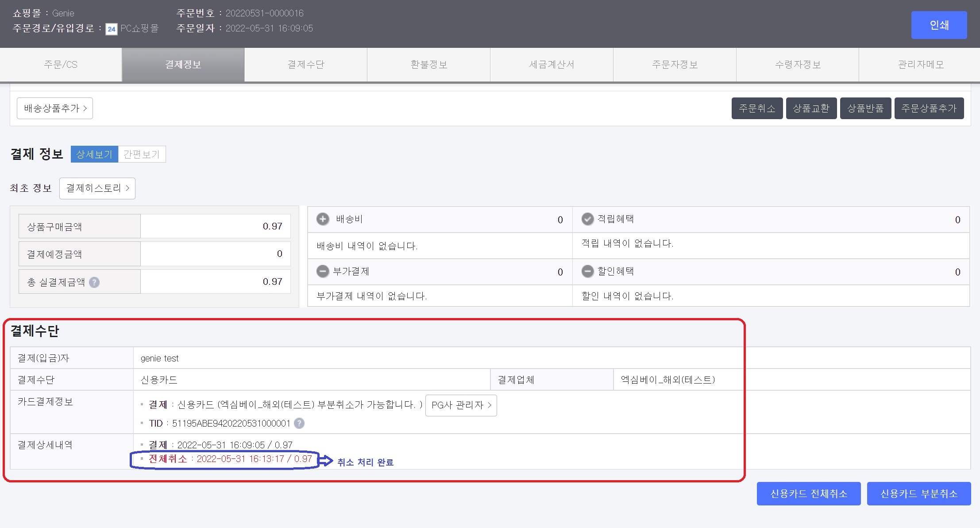Click the 주문상품추가 button
The height and width of the screenshot is (528, 980).
click(x=929, y=109)
